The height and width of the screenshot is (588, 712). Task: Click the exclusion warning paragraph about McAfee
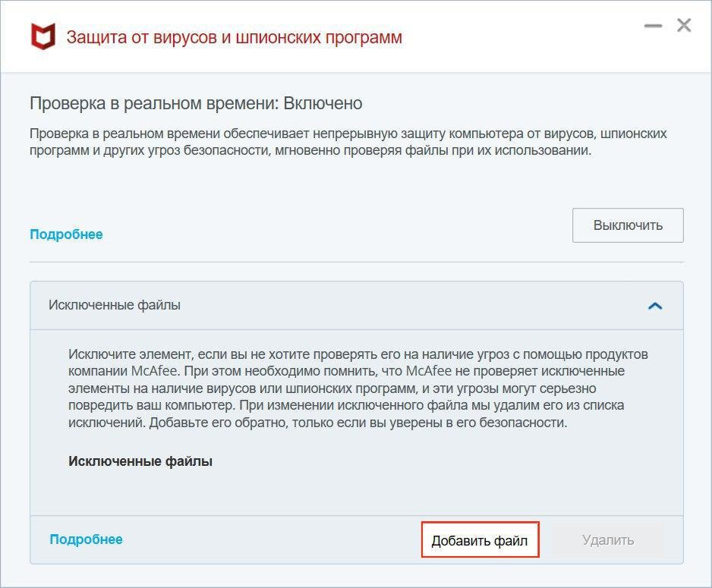(x=358, y=388)
